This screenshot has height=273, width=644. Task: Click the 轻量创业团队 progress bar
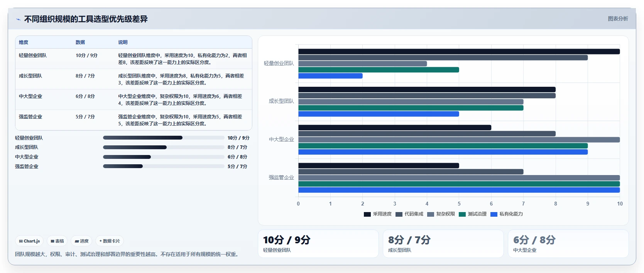pyautogui.click(x=164, y=138)
